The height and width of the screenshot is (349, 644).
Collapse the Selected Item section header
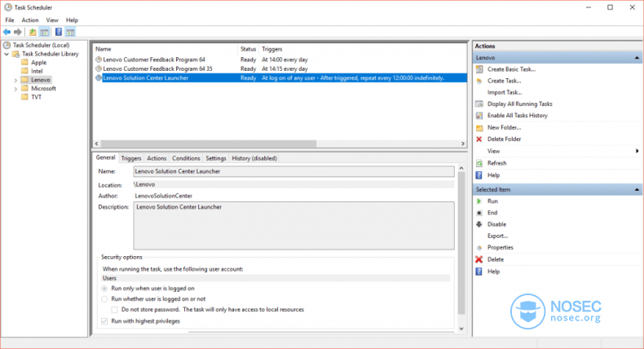coord(637,189)
